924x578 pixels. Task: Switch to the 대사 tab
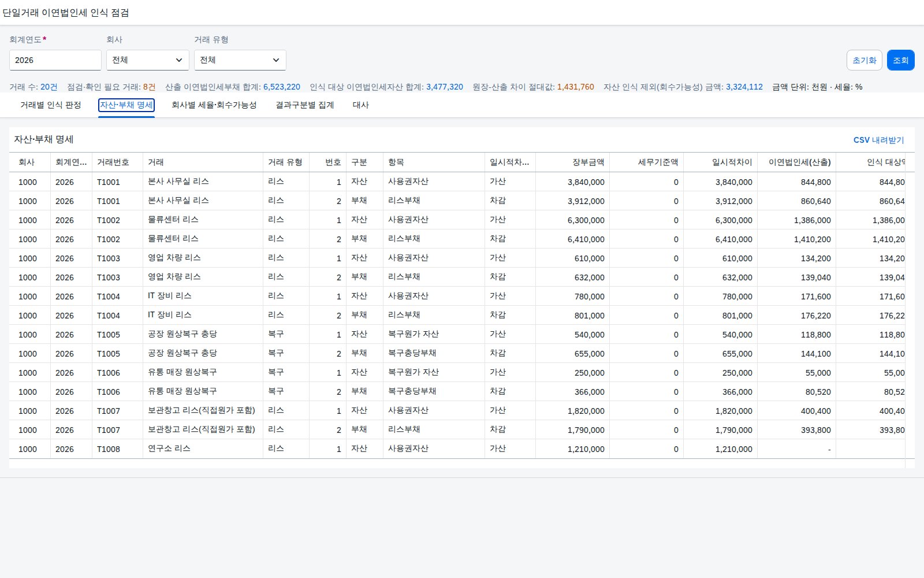(361, 105)
